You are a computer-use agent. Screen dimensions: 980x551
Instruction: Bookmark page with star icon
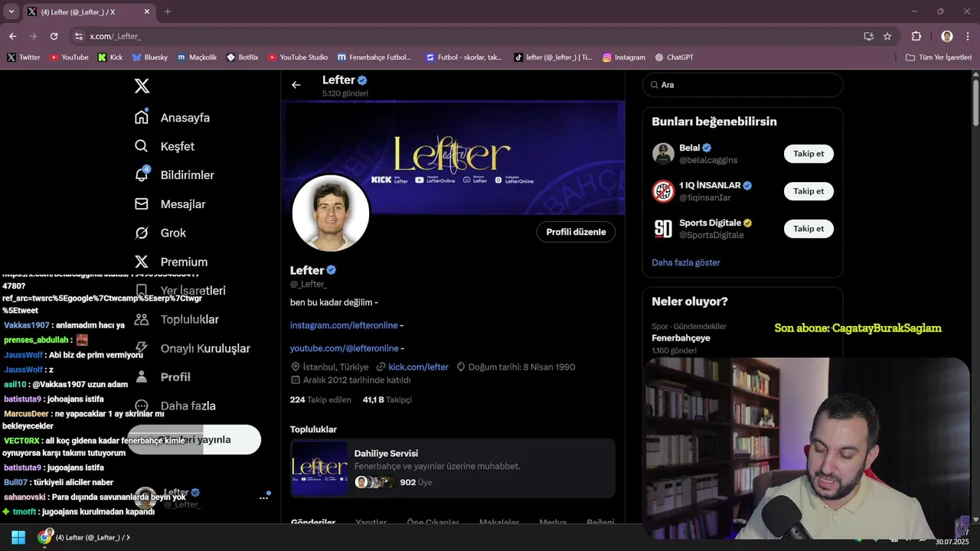coord(887,36)
